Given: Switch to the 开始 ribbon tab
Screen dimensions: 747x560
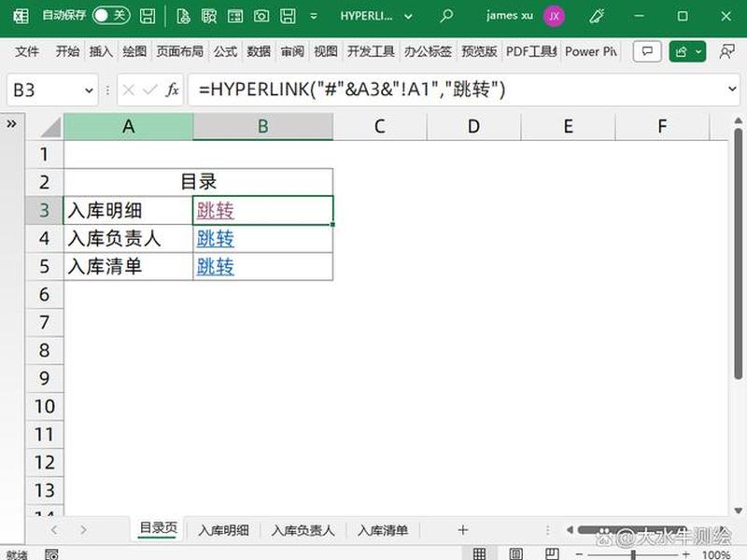Looking at the screenshot, I should (x=67, y=51).
